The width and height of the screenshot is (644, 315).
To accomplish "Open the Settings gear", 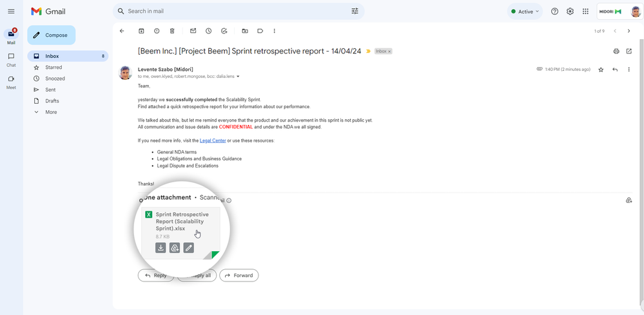I will [570, 12].
